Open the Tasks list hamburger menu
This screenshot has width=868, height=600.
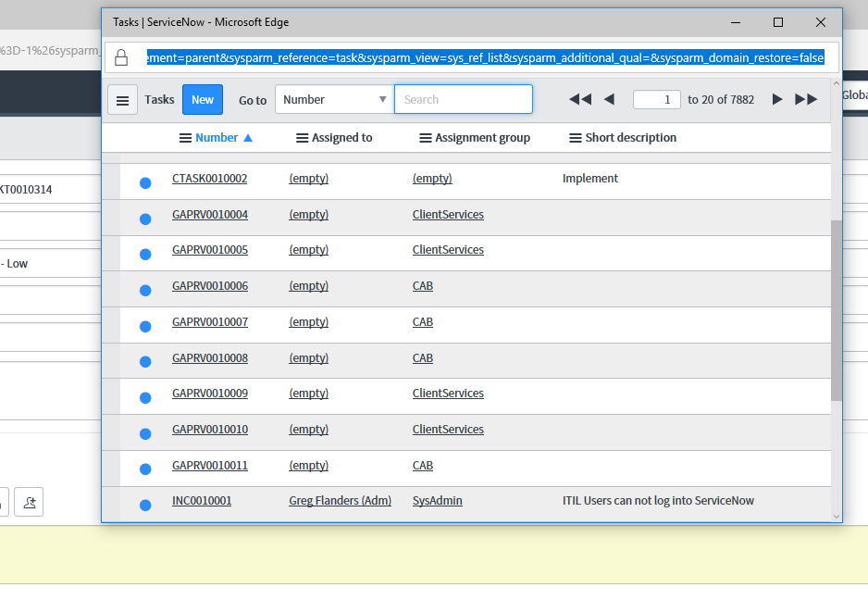123,100
